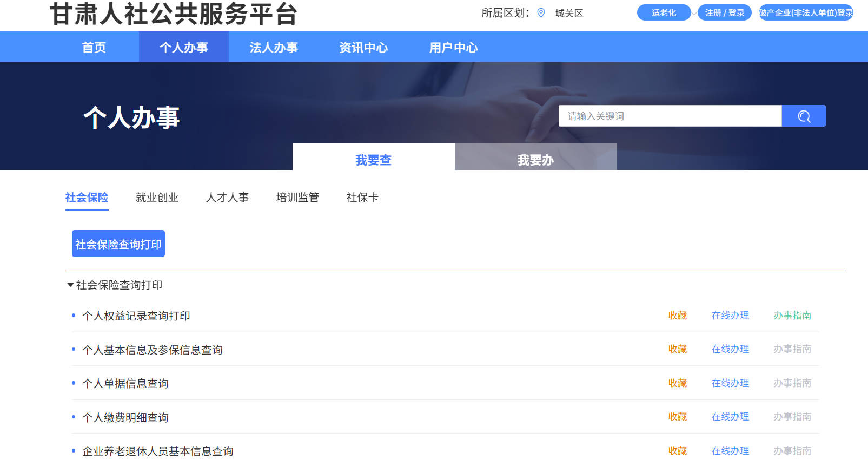Click the 个人权益记录查询打印 item text
Viewport: 868px width, 459px height.
click(136, 316)
